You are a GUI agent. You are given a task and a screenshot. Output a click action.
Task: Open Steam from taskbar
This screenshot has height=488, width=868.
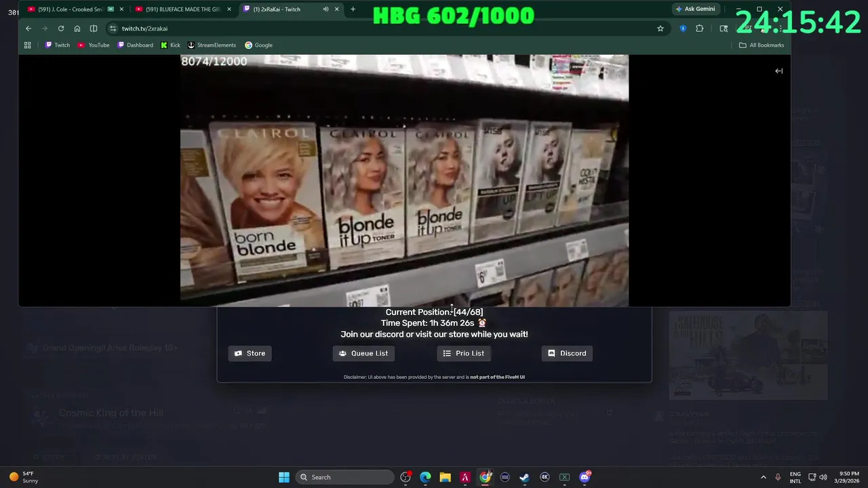[x=524, y=477]
